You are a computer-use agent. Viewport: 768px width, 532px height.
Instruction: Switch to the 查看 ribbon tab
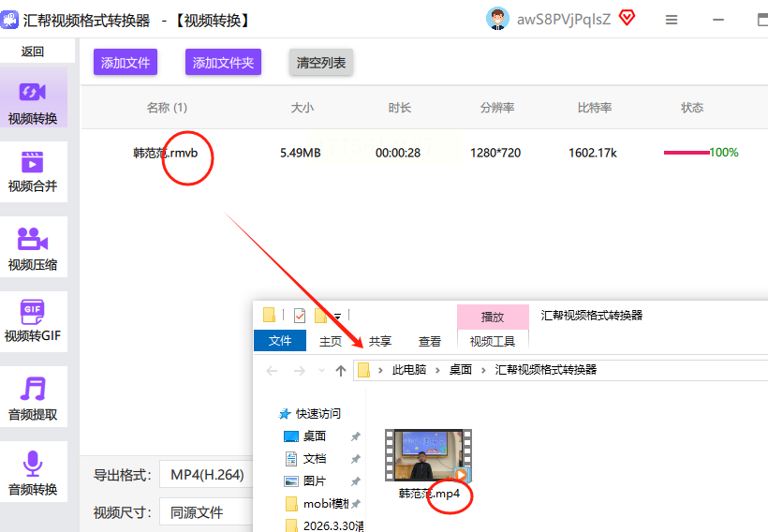(430, 341)
